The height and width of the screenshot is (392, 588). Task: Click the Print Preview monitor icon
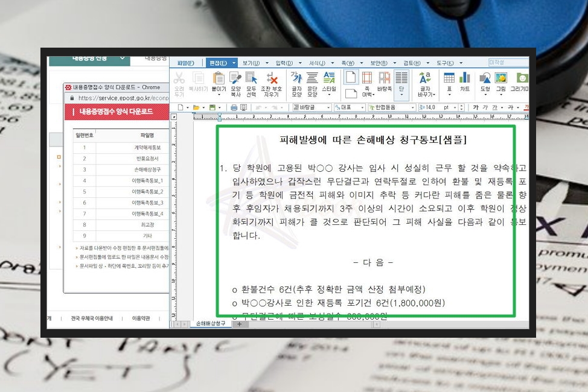pos(243,107)
